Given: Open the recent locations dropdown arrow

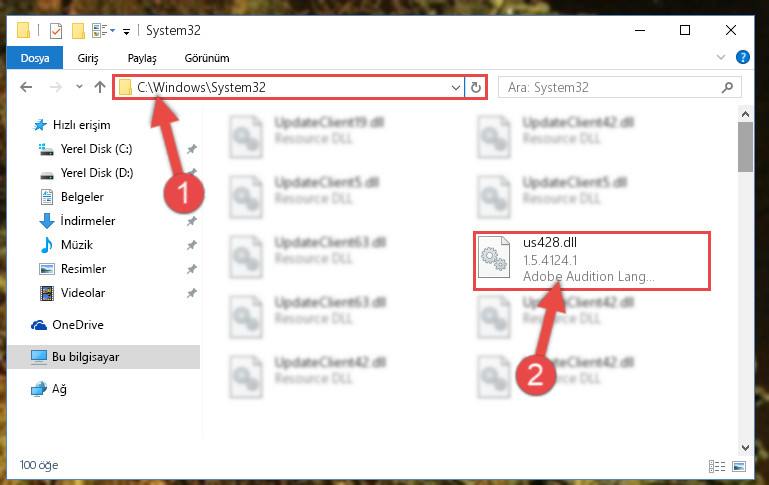Looking at the screenshot, I should click(79, 87).
